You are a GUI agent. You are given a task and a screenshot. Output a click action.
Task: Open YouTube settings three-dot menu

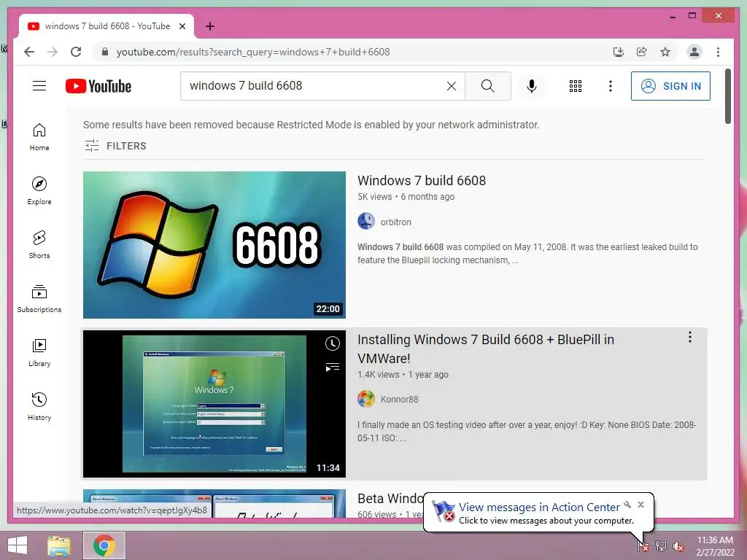pyautogui.click(x=611, y=86)
